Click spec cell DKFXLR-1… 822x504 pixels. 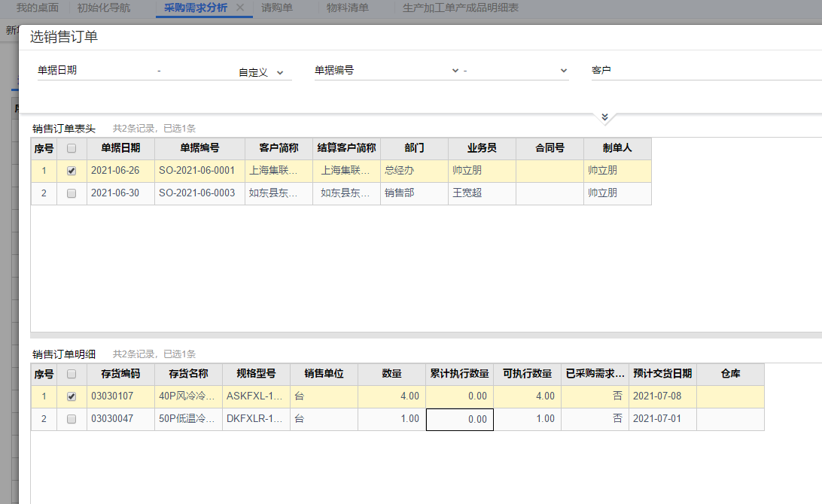point(257,419)
